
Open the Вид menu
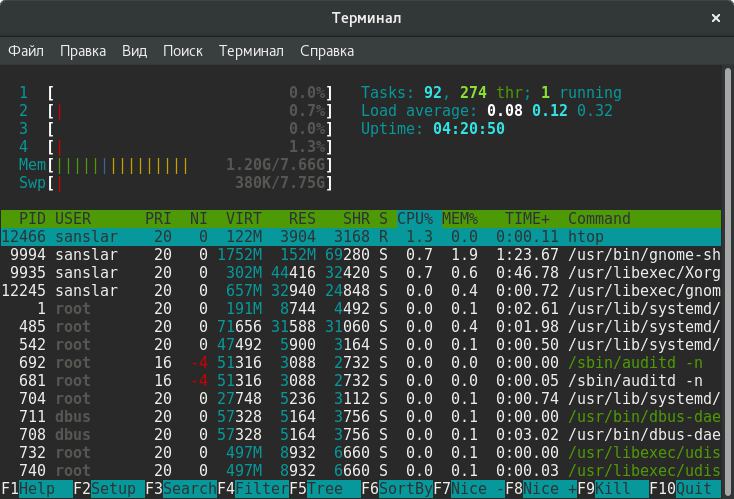click(134, 51)
